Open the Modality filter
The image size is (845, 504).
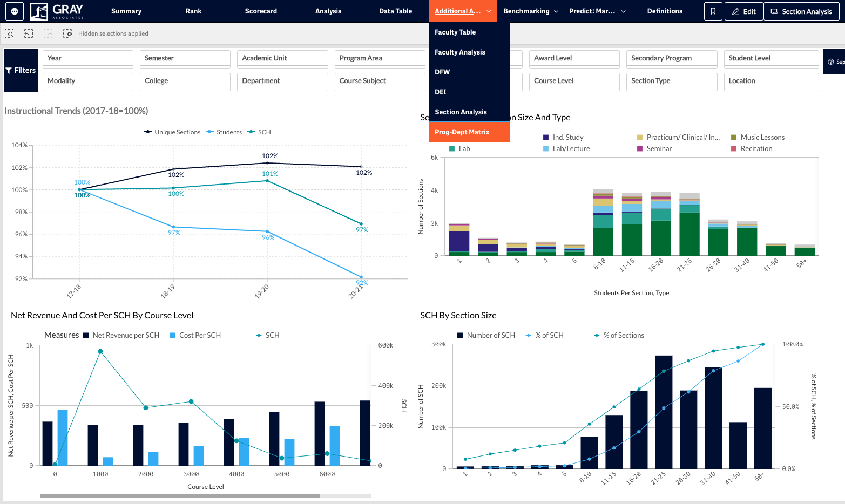[x=87, y=81]
